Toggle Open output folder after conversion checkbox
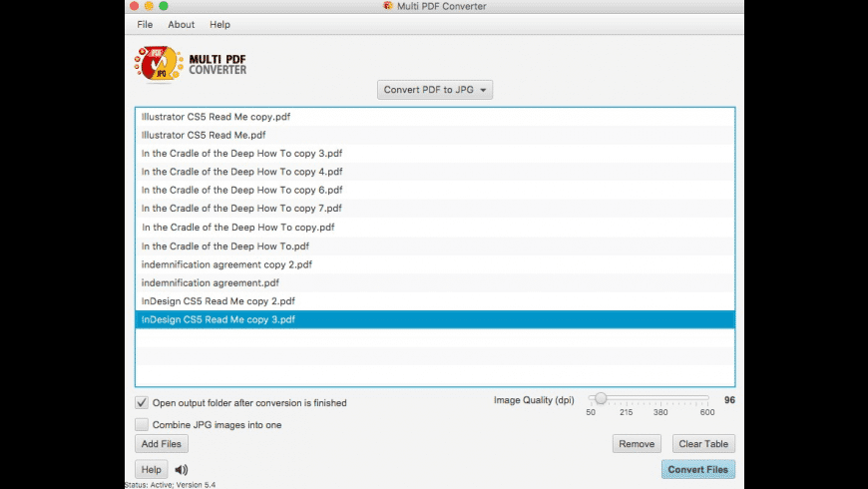The height and width of the screenshot is (489, 868). (x=142, y=402)
